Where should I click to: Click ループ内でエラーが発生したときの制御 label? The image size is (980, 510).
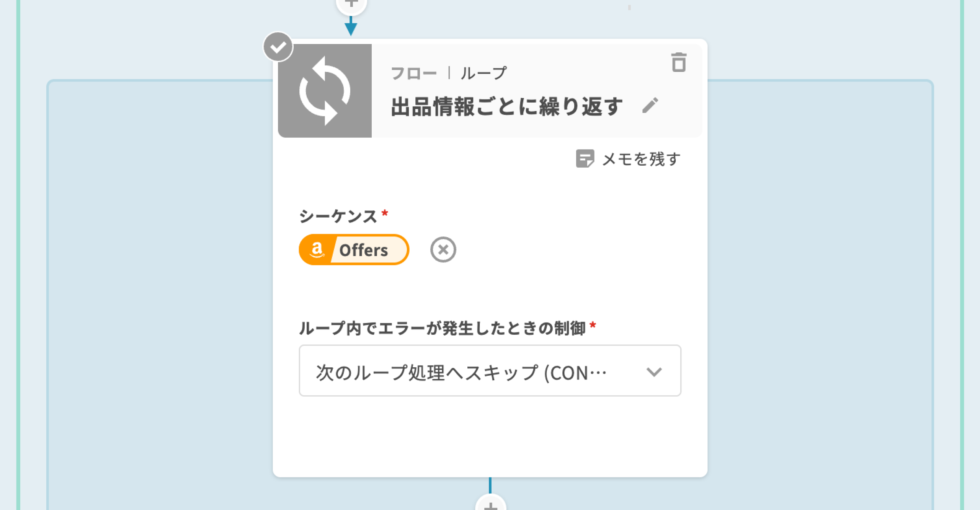tap(442, 328)
